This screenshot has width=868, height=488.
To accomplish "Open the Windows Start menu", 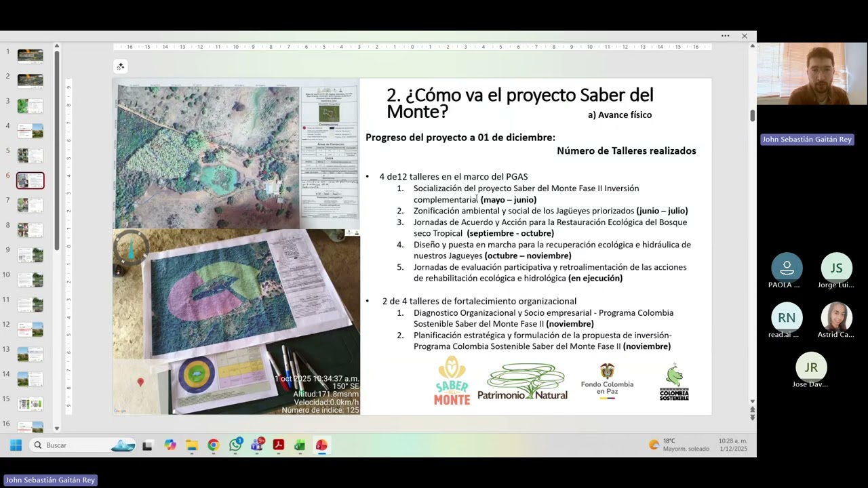I will [x=16, y=445].
